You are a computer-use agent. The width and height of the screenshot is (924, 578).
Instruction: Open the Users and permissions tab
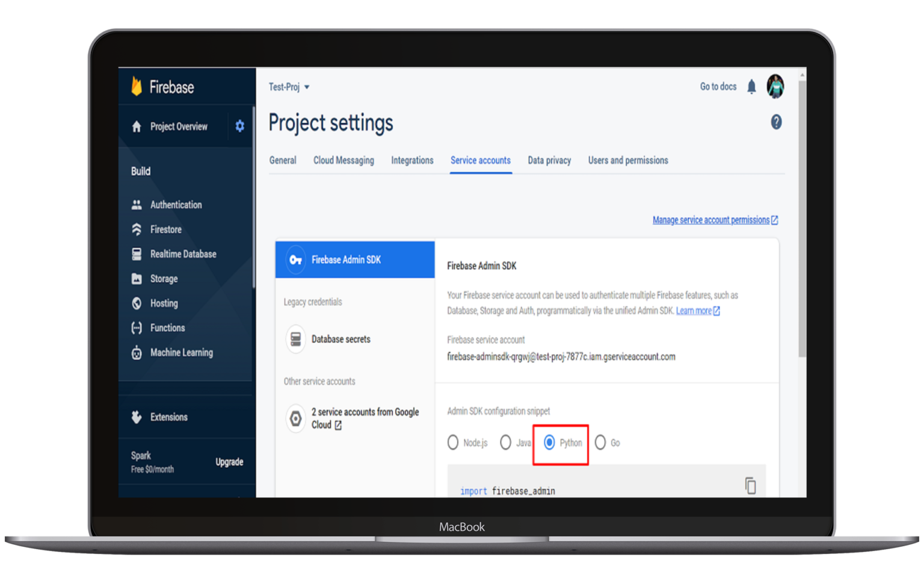[628, 161]
